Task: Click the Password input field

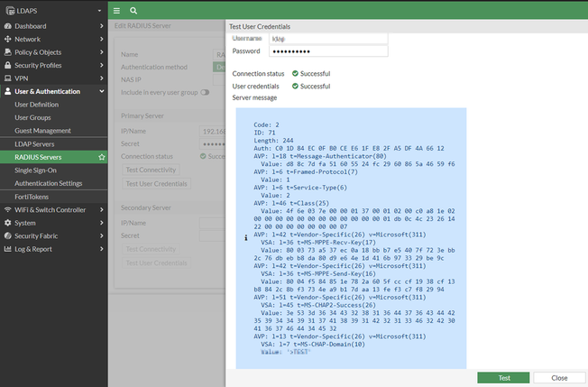Action: 328,51
